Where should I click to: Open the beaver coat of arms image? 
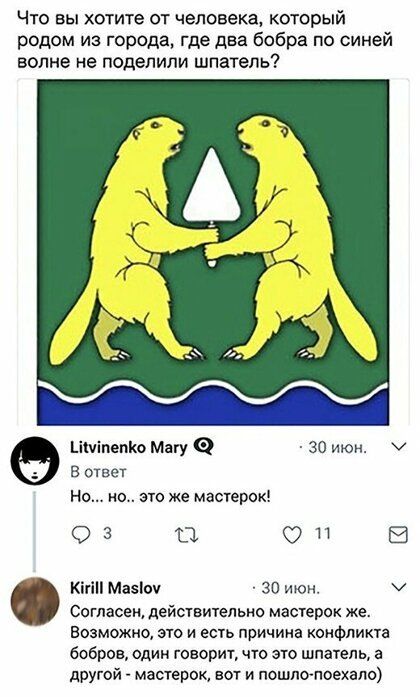pos(212,252)
